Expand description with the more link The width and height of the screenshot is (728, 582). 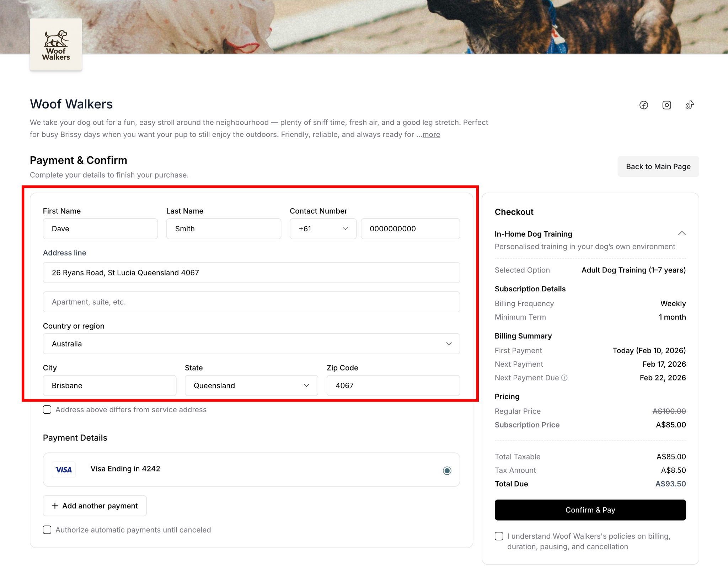pos(431,135)
